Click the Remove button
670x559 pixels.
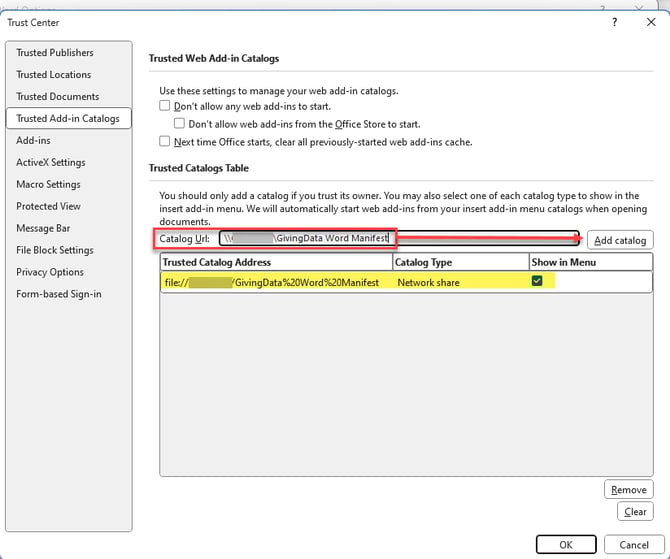628,490
